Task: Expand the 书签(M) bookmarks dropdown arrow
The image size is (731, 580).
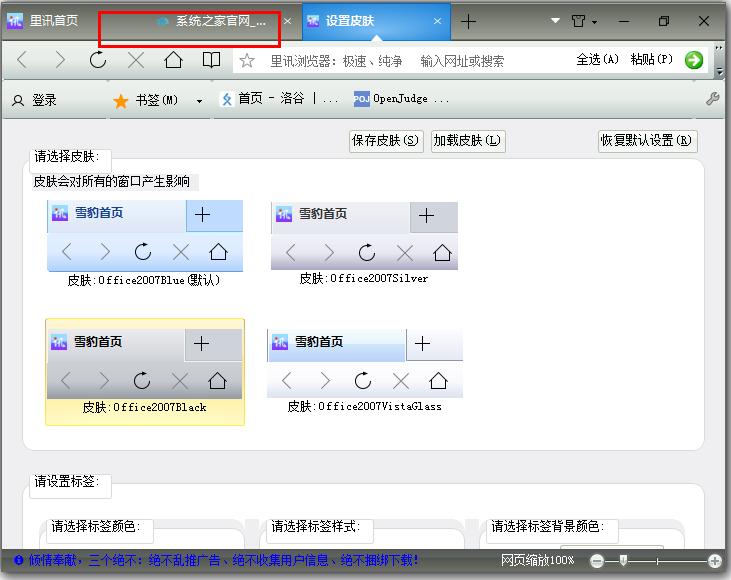Action: pyautogui.click(x=199, y=100)
